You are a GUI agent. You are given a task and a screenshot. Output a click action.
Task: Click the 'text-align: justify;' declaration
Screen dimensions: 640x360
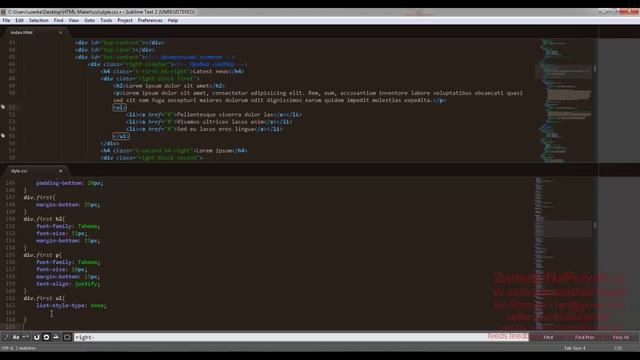click(x=68, y=284)
